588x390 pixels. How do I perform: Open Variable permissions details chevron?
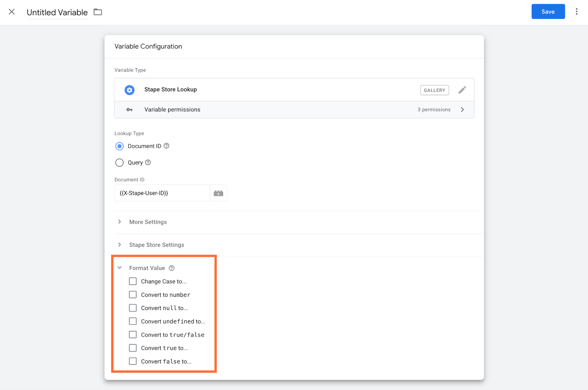(x=463, y=109)
